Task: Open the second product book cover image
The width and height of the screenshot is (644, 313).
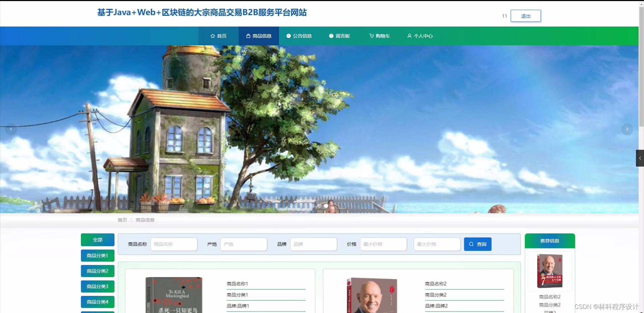Action: [x=372, y=295]
